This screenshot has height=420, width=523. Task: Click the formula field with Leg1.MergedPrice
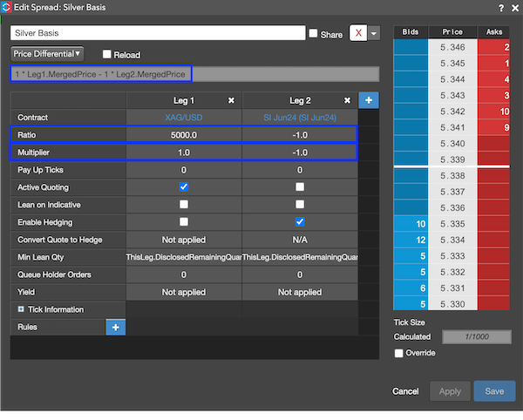[195, 74]
